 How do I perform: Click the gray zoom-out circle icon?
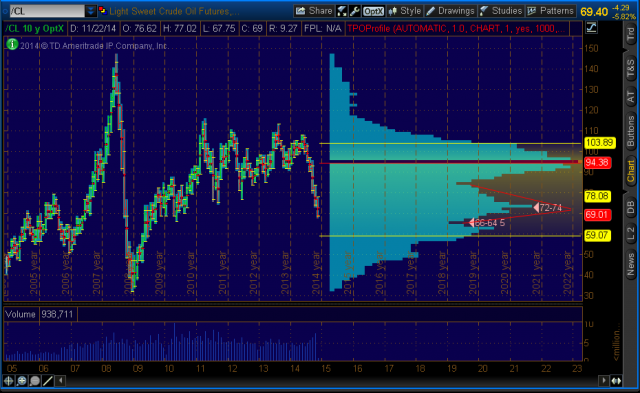click(35, 381)
